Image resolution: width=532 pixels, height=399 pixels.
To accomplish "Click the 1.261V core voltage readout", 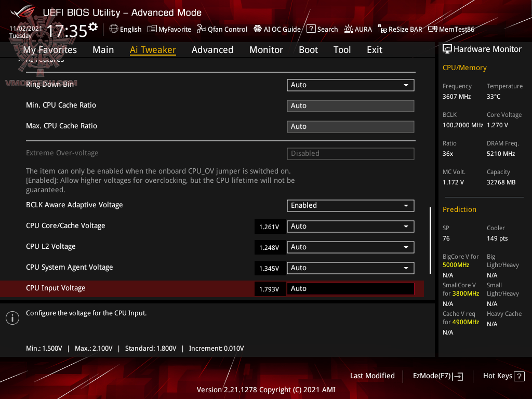I will (270, 227).
